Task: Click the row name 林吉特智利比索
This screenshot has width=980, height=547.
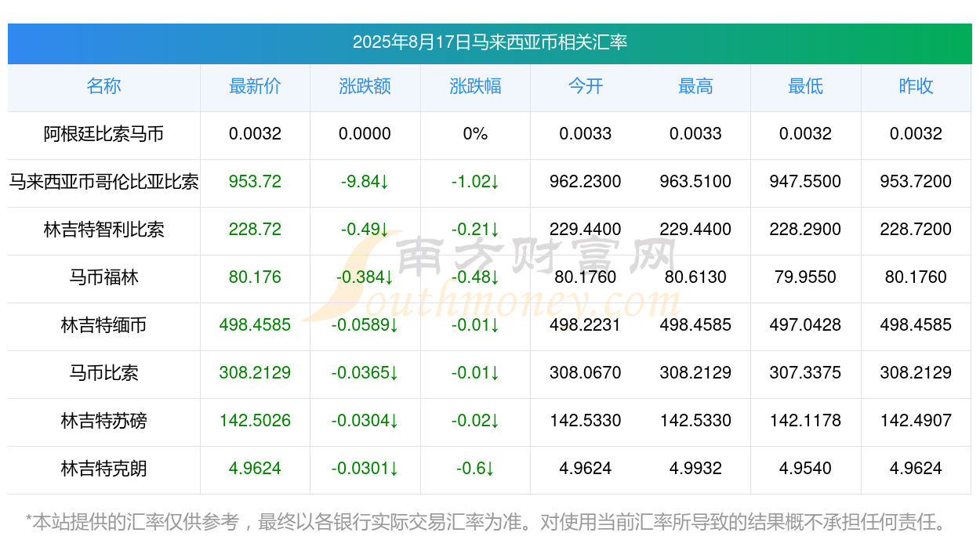Action: click(103, 230)
